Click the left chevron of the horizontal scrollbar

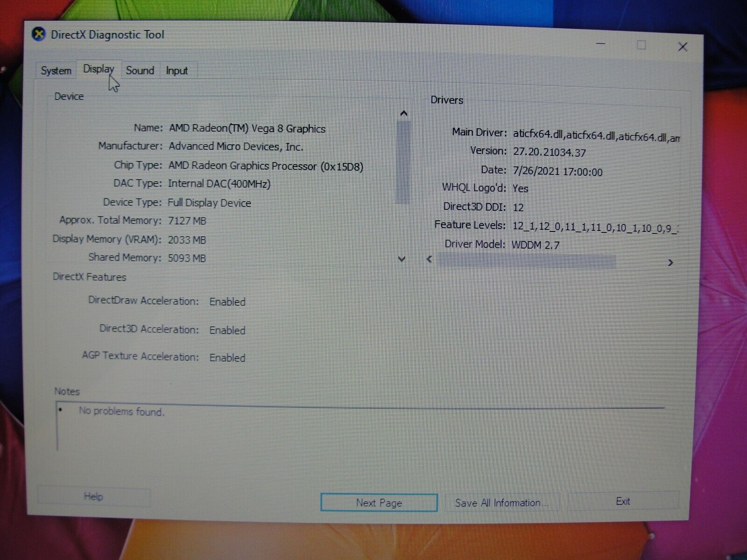pos(428,259)
